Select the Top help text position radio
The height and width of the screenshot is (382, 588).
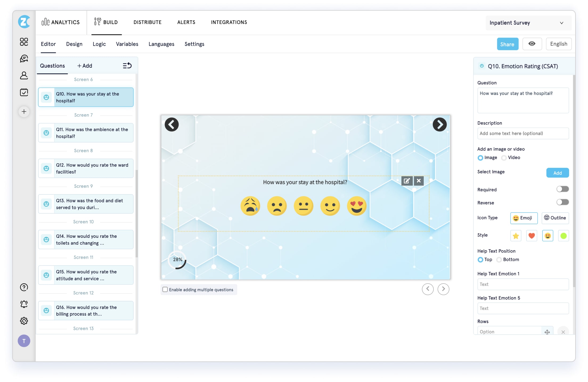(480, 260)
